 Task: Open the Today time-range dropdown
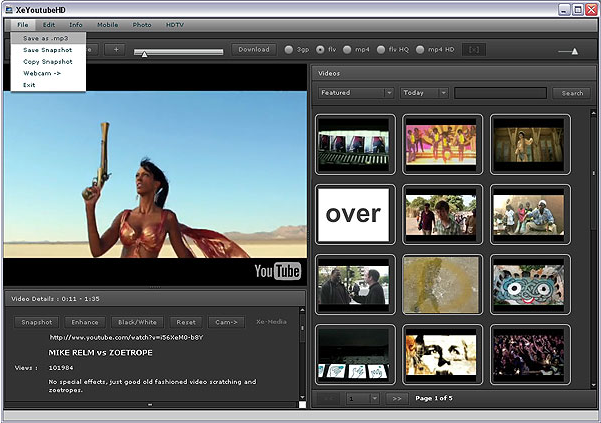[x=424, y=93]
